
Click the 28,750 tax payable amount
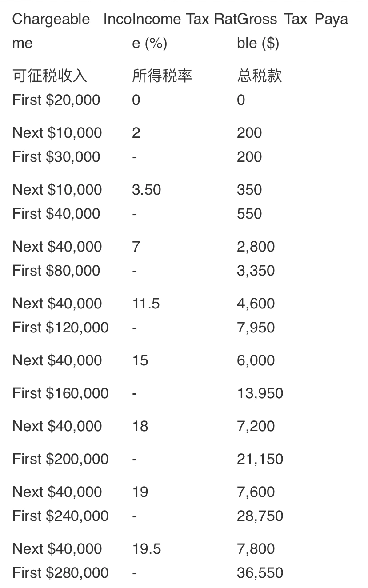260,516
